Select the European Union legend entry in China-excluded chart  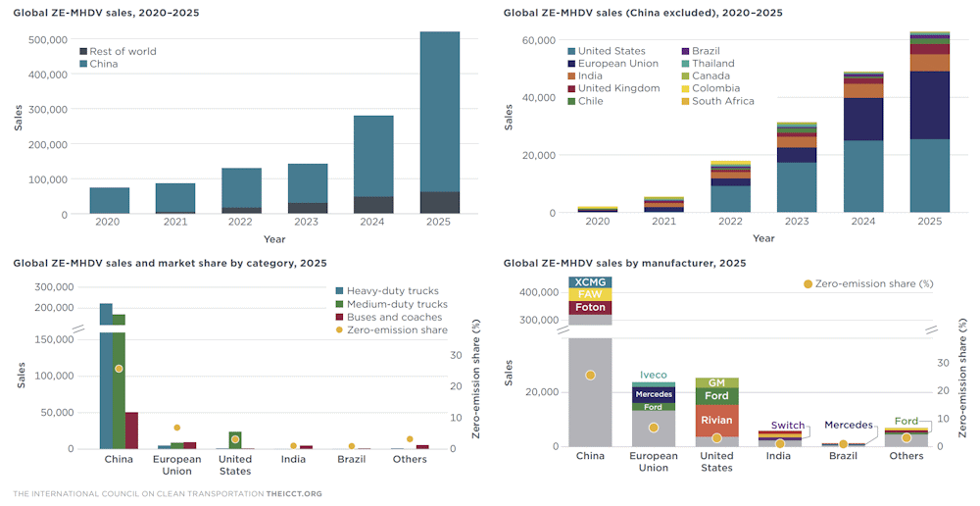point(613,64)
